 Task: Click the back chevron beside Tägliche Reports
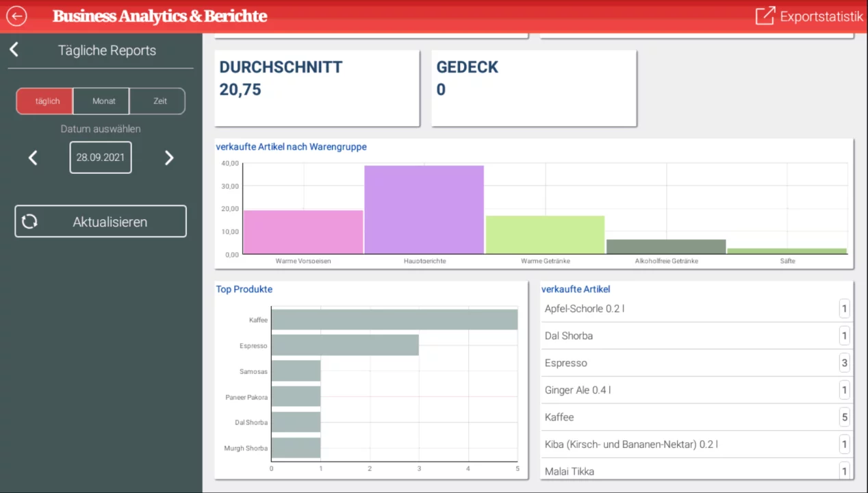(x=13, y=49)
